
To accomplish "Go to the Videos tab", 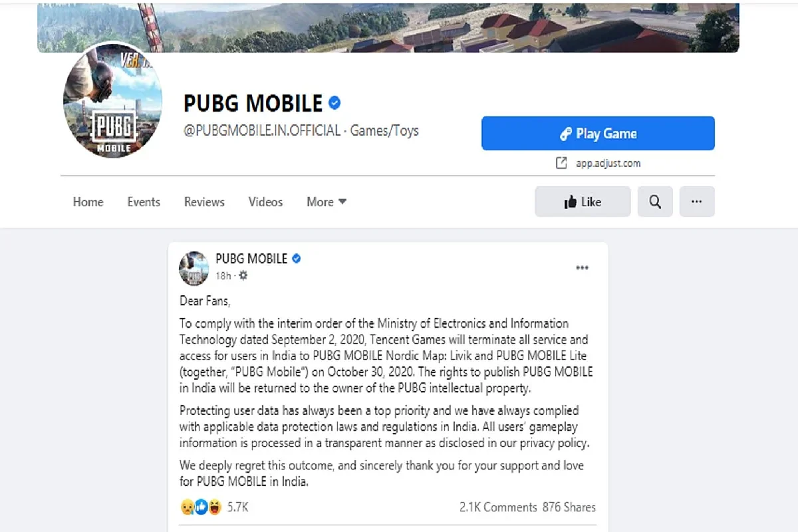I will point(265,201).
